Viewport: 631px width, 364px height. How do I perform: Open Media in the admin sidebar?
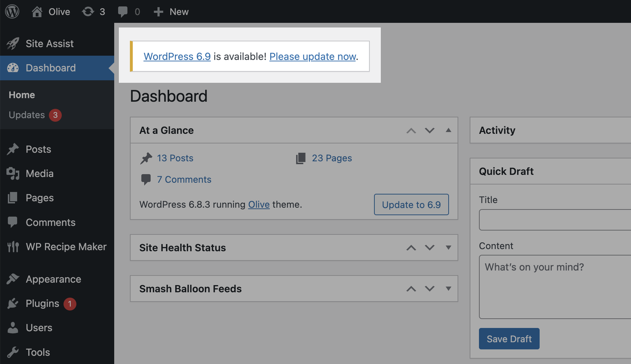57,173
